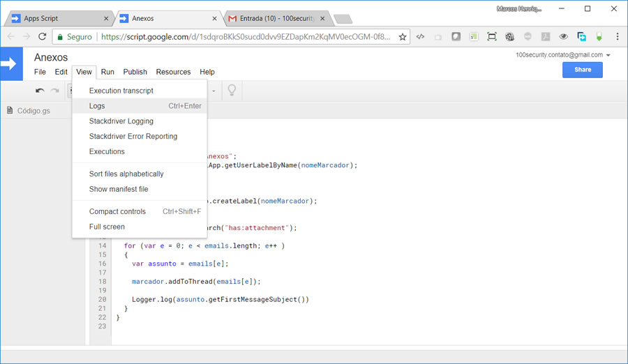Click the gray shield extension icon
Viewport: 628px width, 364px height.
pyautogui.click(x=456, y=36)
